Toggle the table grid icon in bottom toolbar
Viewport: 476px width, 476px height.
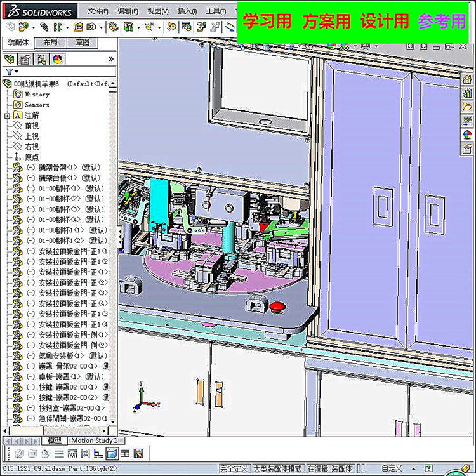point(125,454)
